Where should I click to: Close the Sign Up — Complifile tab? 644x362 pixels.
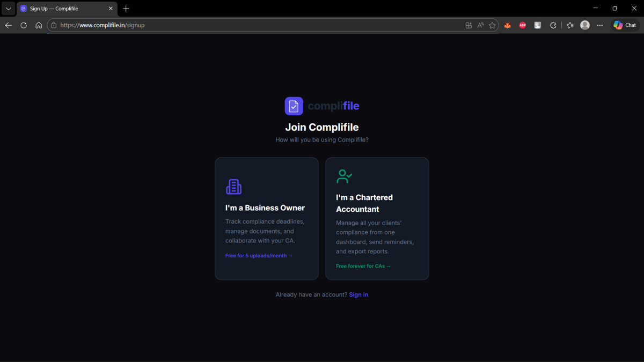click(x=111, y=9)
